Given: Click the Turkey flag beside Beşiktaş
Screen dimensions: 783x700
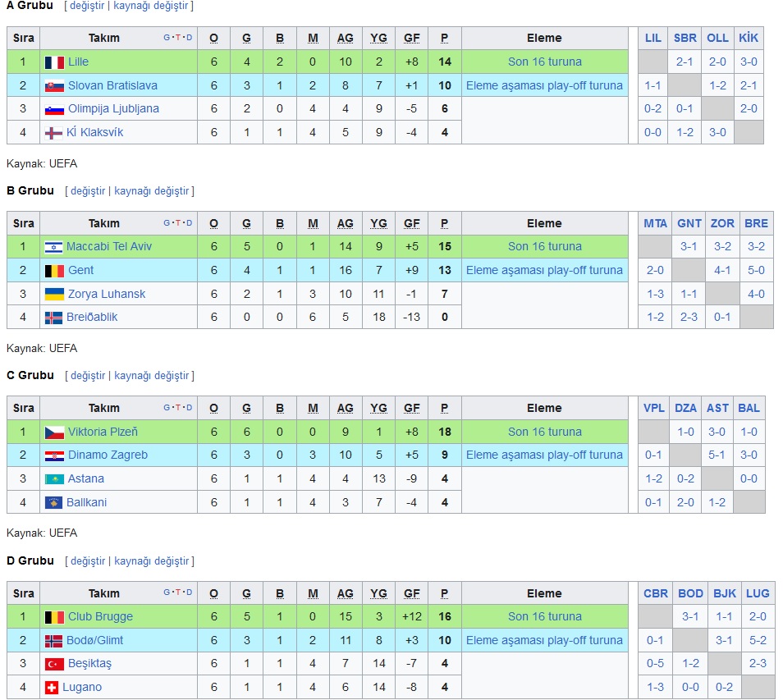Looking at the screenshot, I should [x=54, y=664].
